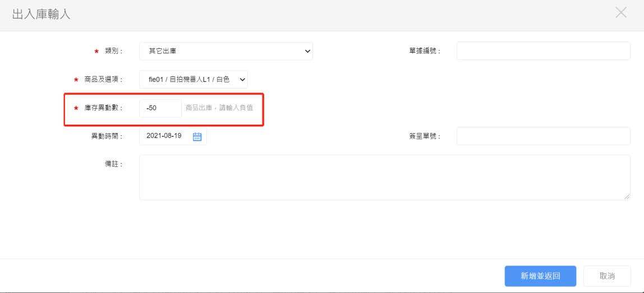Image resolution: width=644 pixels, height=293 pixels.
Task: Click the 簽呈單號 field label
Action: [425, 136]
